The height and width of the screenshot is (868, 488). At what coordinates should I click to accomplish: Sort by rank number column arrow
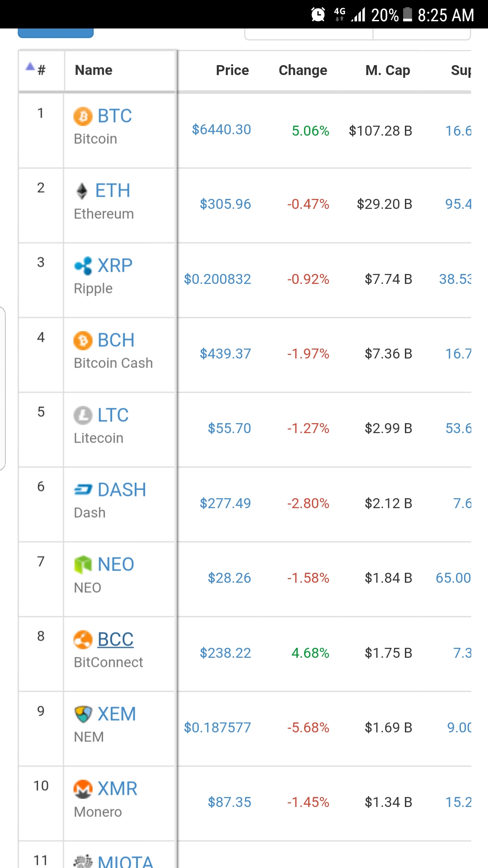pos(30,67)
